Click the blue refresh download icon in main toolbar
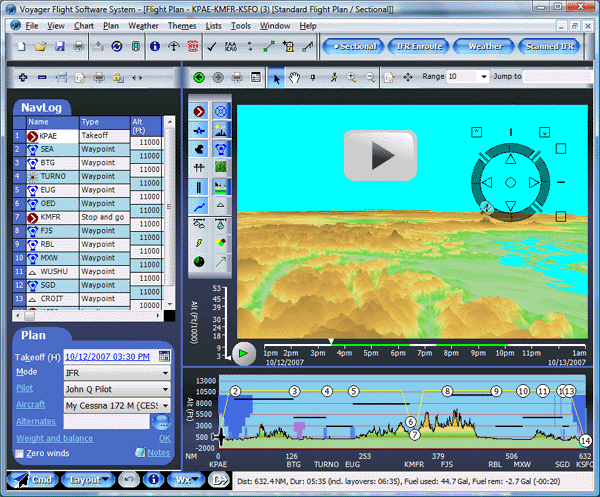 click(117, 47)
